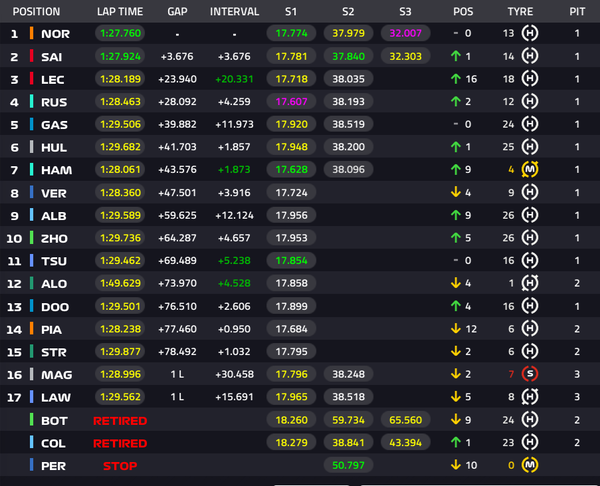The height and width of the screenshot is (486, 600).
Task: Click the S2 column header
Action: click(x=348, y=11)
